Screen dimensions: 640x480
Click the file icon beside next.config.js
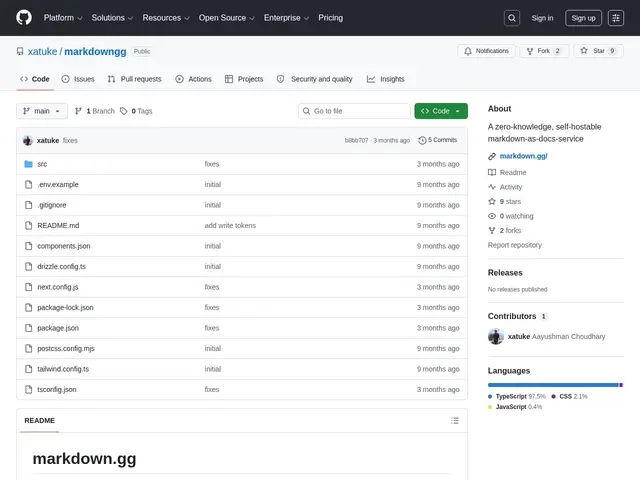pyautogui.click(x=28, y=287)
